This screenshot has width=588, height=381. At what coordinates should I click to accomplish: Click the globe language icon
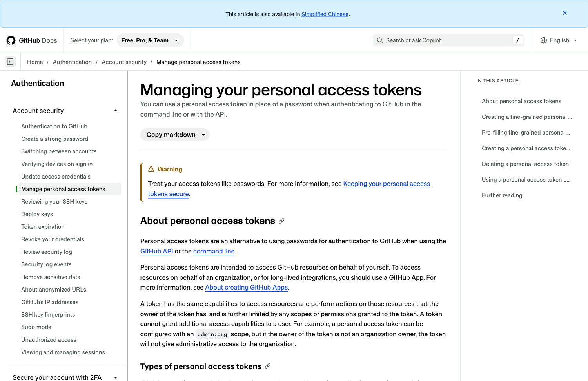tap(544, 40)
